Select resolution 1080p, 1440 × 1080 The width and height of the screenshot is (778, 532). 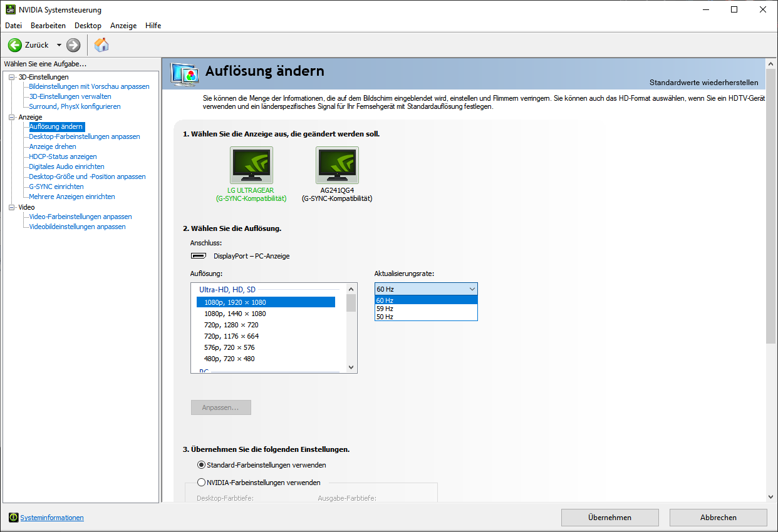click(266, 314)
